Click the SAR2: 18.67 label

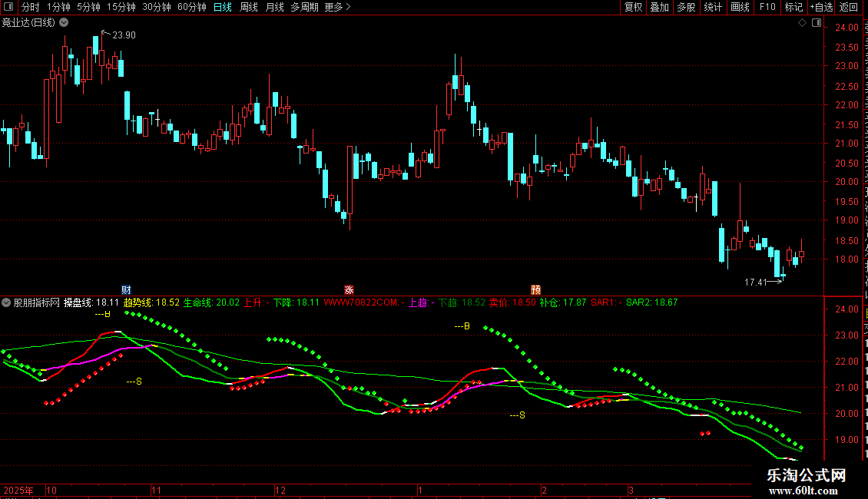coord(651,302)
